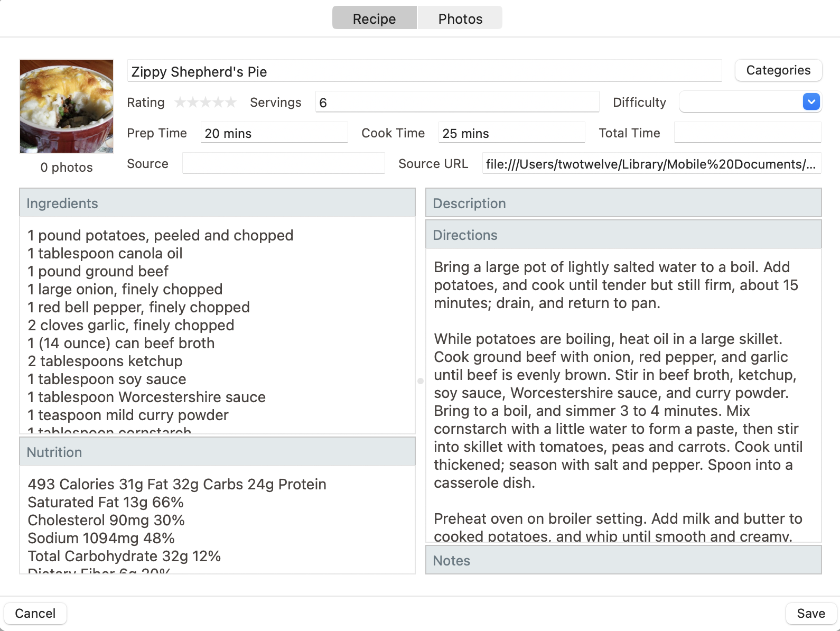The image size is (840, 631).
Task: Click the Servings input field
Action: click(457, 102)
